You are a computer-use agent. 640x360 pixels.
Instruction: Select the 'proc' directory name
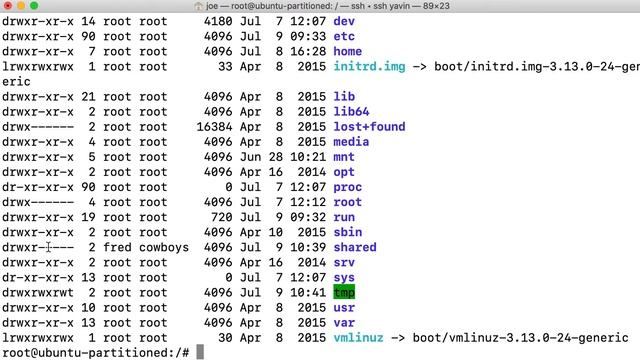pos(348,187)
